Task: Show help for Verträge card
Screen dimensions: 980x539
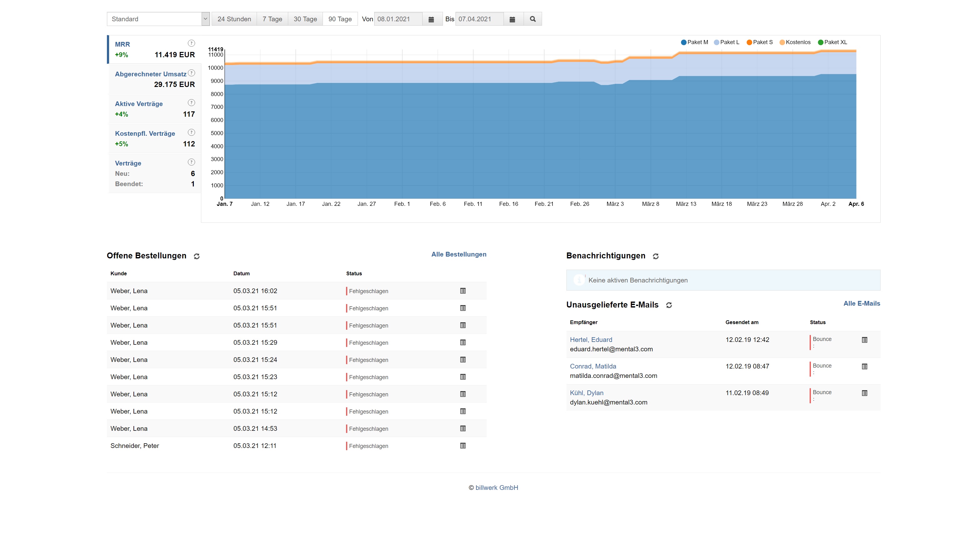Action: coord(191,162)
